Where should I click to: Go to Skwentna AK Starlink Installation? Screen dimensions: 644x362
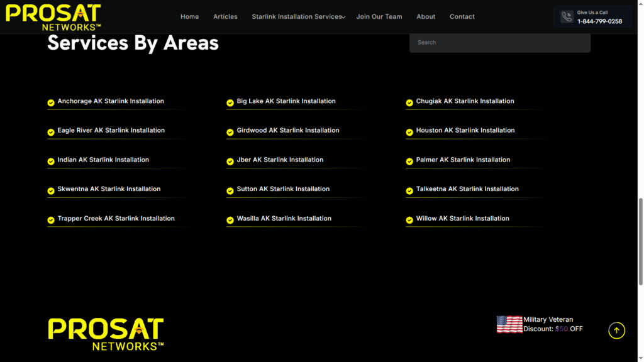pos(109,189)
